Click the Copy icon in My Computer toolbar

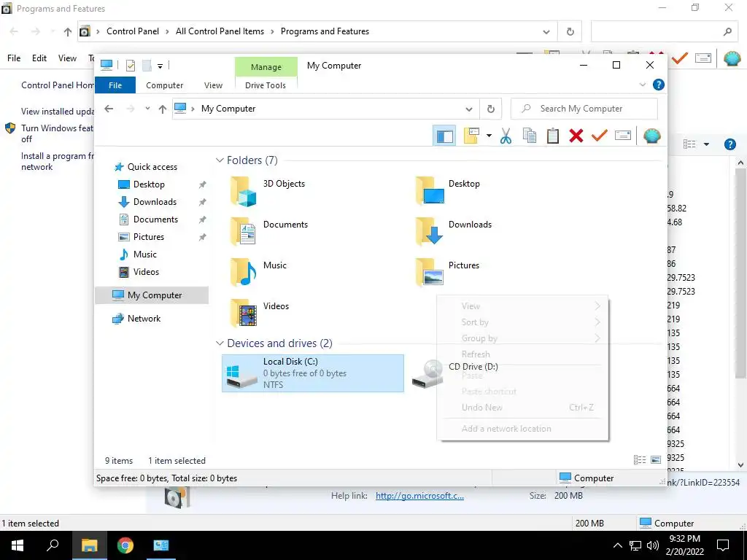coord(530,136)
